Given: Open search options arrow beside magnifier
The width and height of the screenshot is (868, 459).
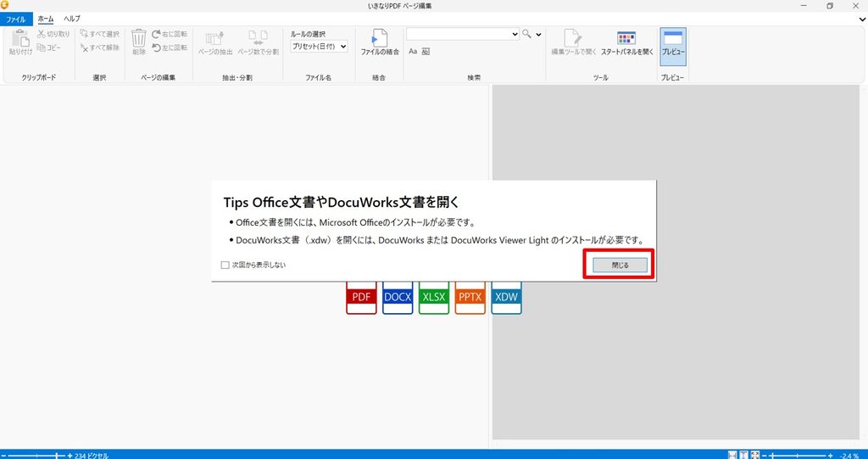Looking at the screenshot, I should click(538, 35).
